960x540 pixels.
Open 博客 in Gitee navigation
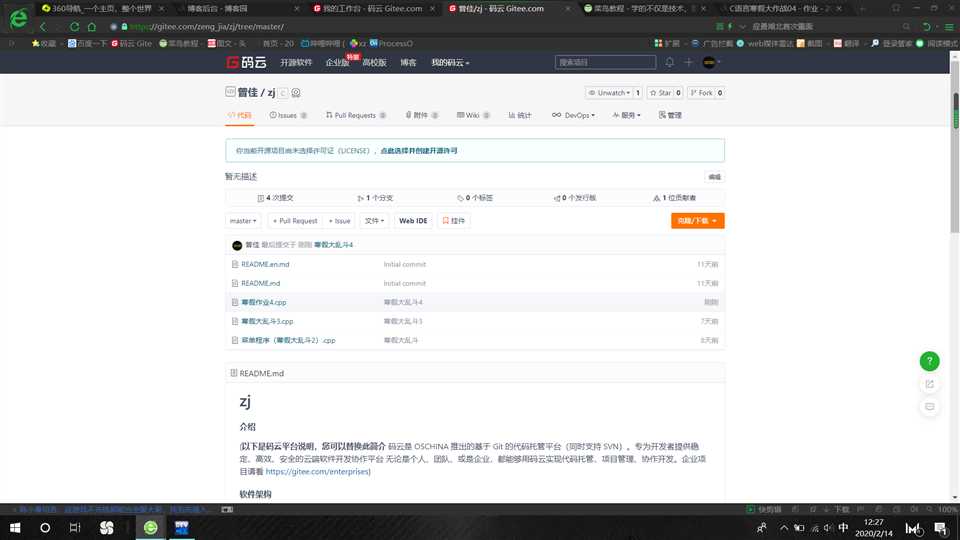pos(408,62)
